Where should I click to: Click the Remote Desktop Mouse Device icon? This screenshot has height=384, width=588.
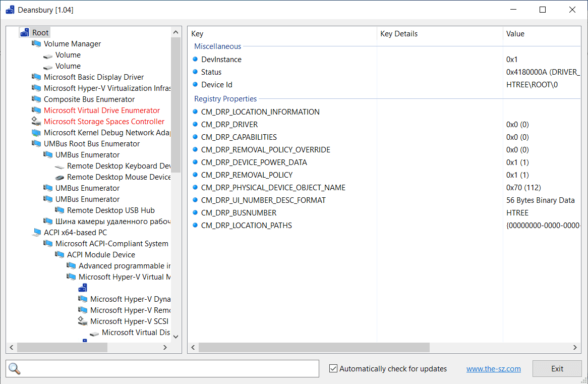pos(60,177)
